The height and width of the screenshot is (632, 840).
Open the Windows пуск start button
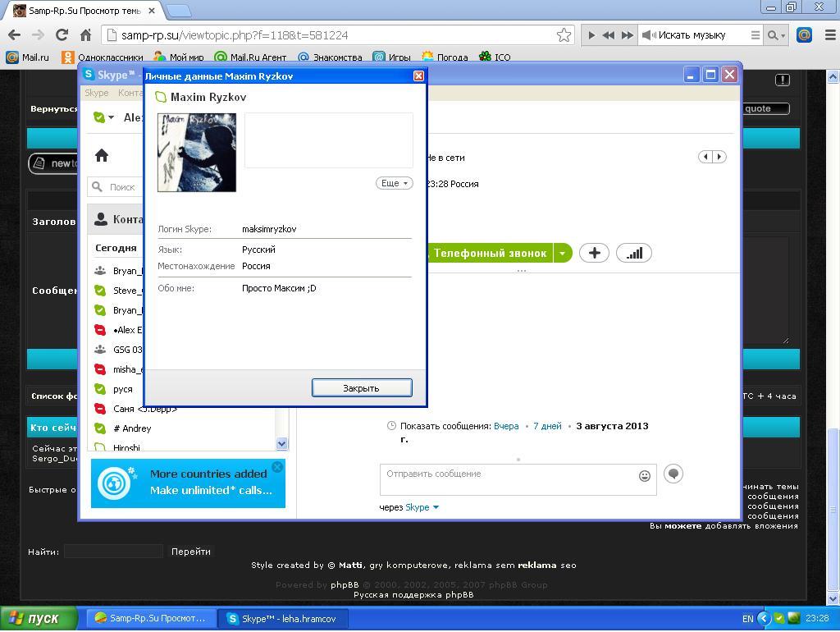(39, 619)
